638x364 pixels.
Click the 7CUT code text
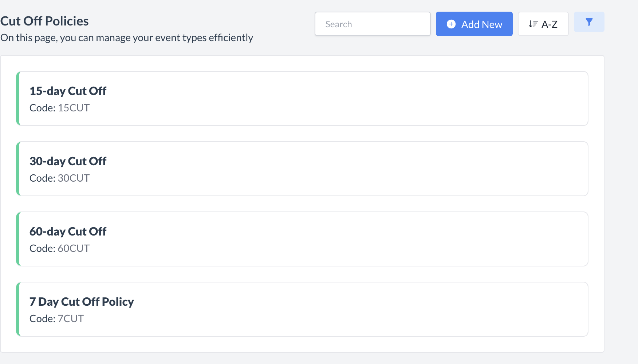(71, 318)
